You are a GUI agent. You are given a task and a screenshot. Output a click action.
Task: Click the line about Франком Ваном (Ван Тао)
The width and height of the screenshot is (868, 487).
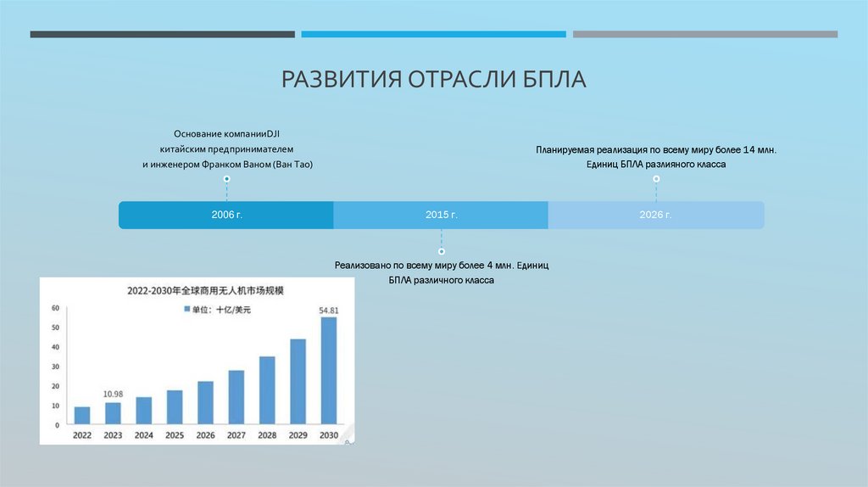click(x=227, y=165)
